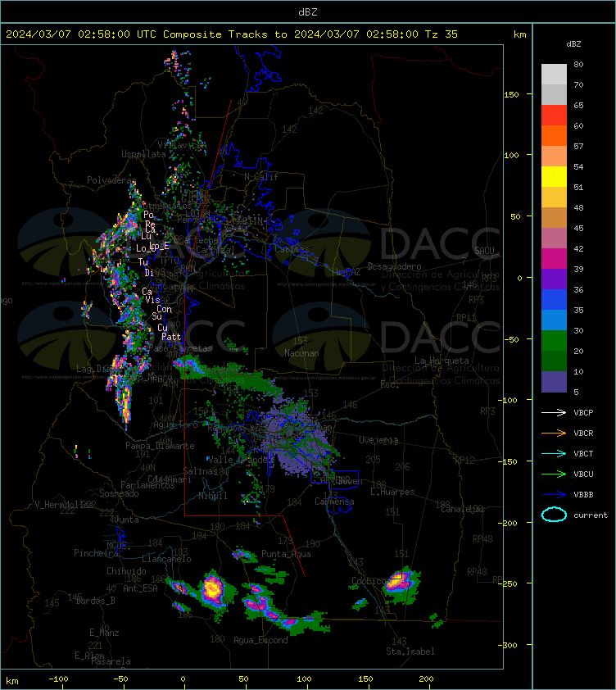
Task: Select the blue VBBB arrow symbol
Action: point(554,495)
